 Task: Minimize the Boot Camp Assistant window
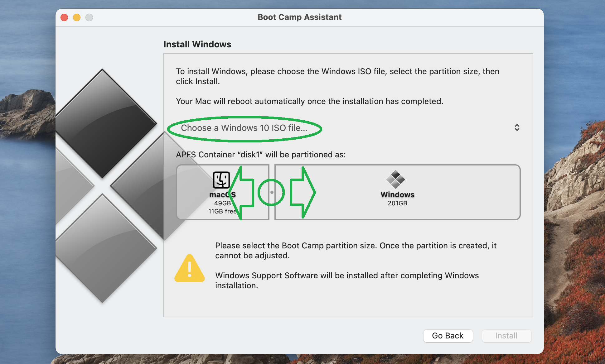click(77, 17)
